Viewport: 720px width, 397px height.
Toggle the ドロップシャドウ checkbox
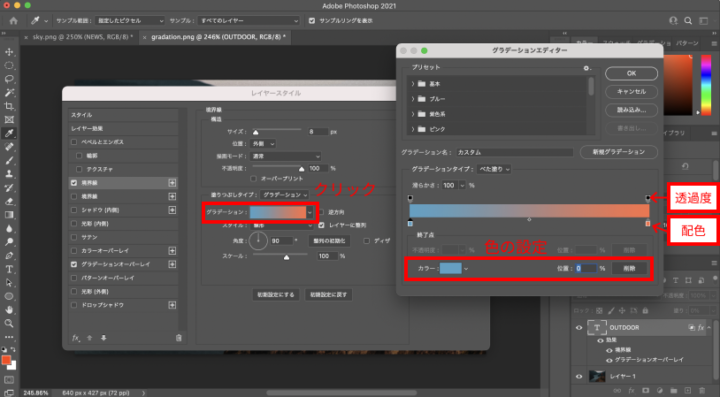point(74,305)
